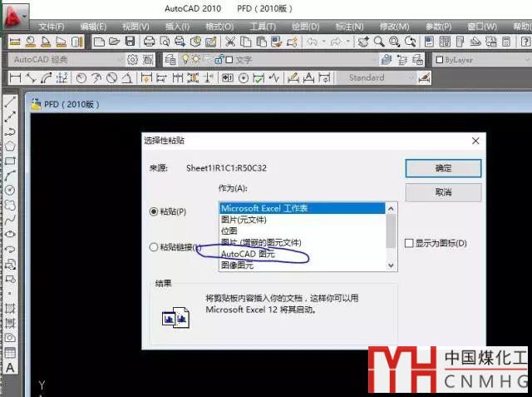Open Workspace settings gear icon

(132, 60)
